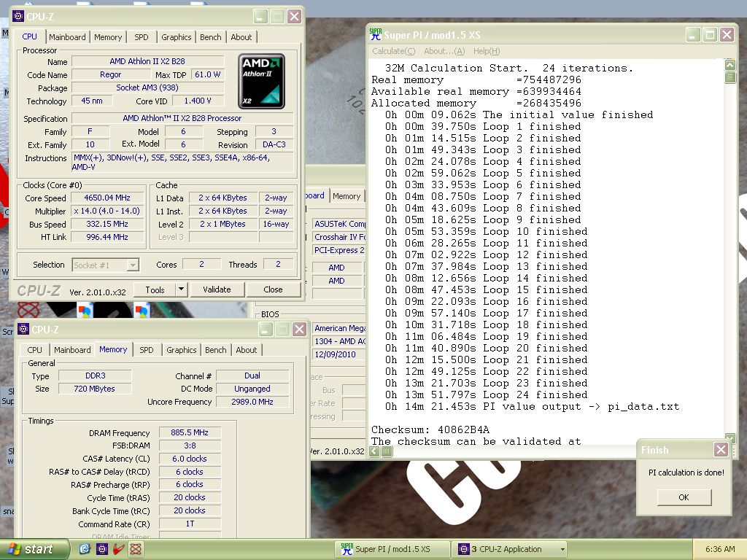This screenshot has width=747, height=560.
Task: Select CPU tab in top CPU-Z
Action: 29,36
